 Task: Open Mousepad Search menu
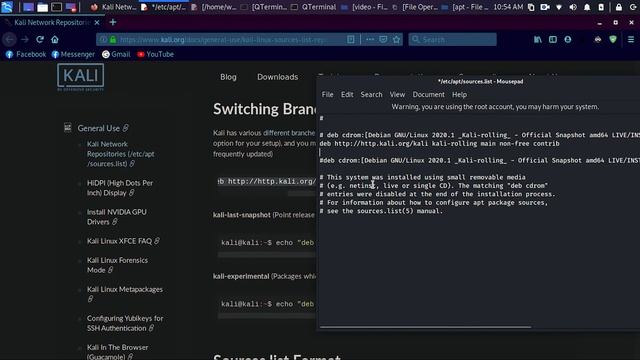(371, 95)
